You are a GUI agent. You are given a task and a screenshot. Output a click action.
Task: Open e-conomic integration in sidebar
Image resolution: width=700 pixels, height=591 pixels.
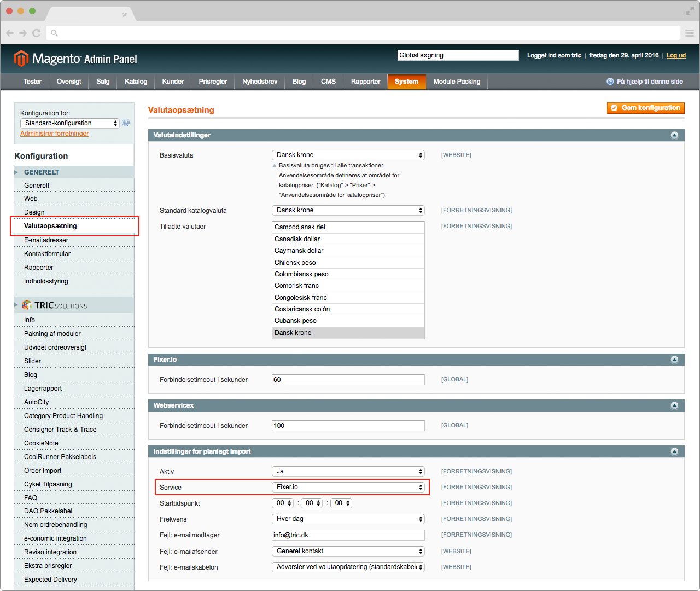click(55, 538)
